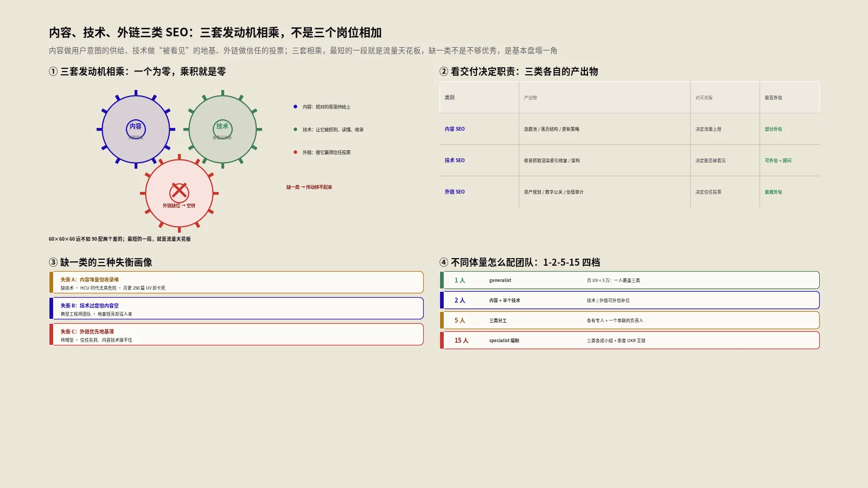868x488 pixels.
Task: Click legend text 技术：让它被抓到、读懂、收录
Action: point(333,130)
